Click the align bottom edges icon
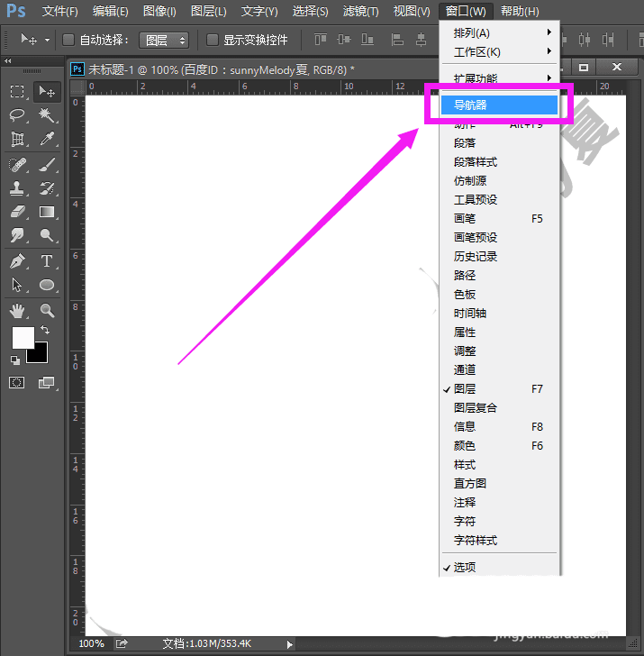The image size is (644, 656). point(367,40)
